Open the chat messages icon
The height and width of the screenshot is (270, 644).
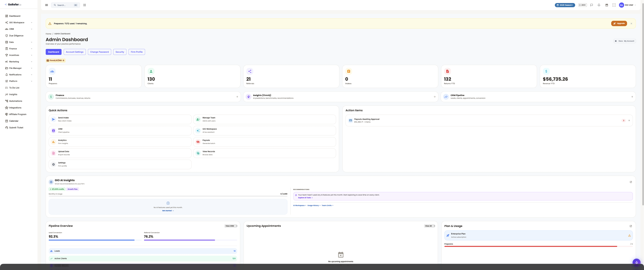click(592, 5)
